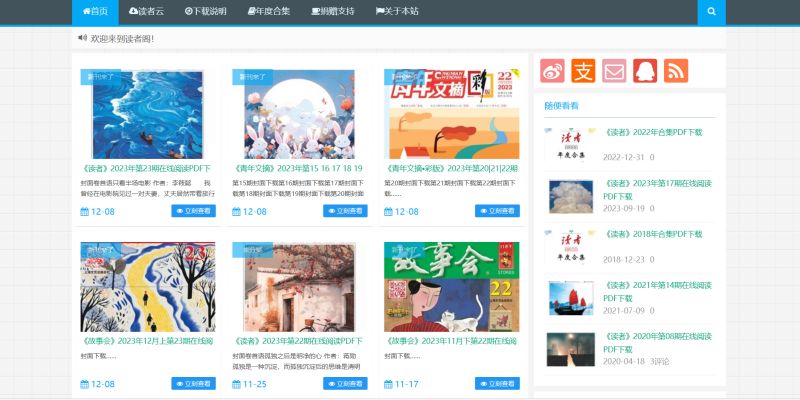Screen dimensions: 800x400
Task: Click the QQ penguin icon
Action: (x=645, y=71)
